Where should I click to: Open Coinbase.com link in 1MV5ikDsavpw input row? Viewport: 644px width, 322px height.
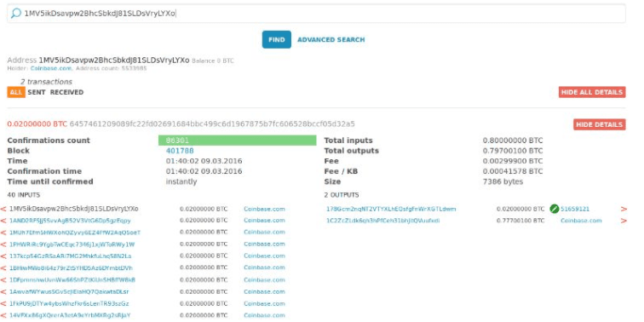(x=264, y=209)
